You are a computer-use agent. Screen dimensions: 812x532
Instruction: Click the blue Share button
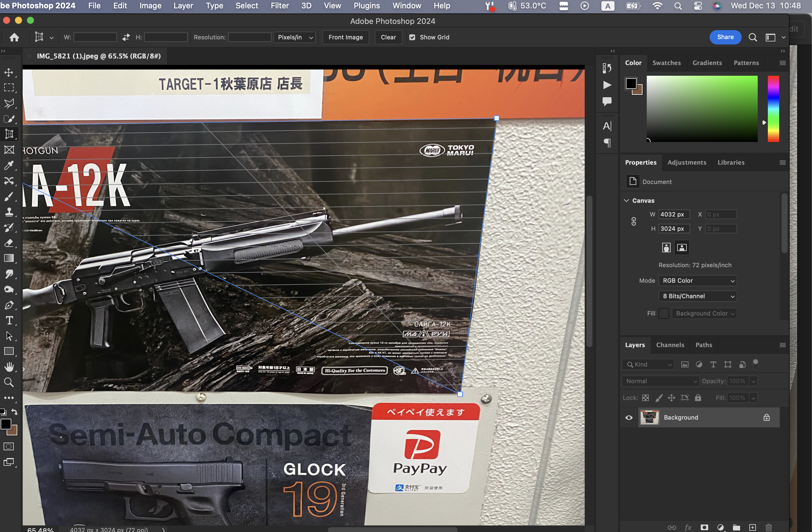tap(725, 37)
